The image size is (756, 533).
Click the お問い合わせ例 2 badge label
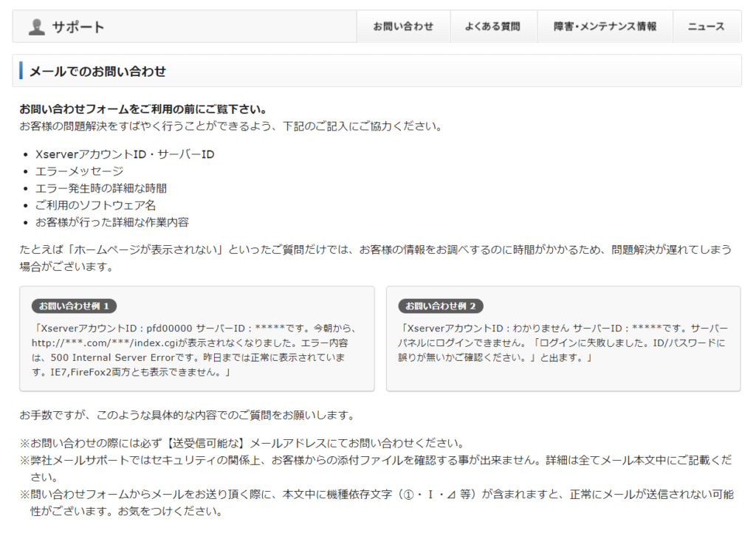coord(441,306)
